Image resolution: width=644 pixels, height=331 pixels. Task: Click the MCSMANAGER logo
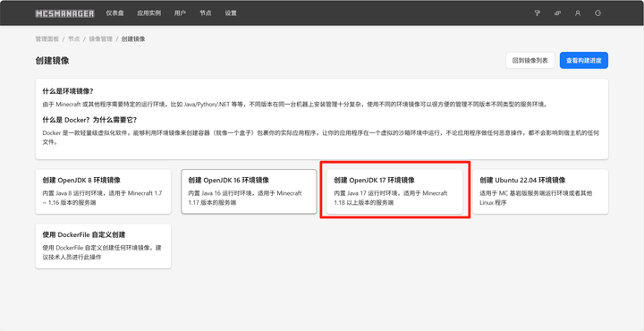click(x=65, y=13)
